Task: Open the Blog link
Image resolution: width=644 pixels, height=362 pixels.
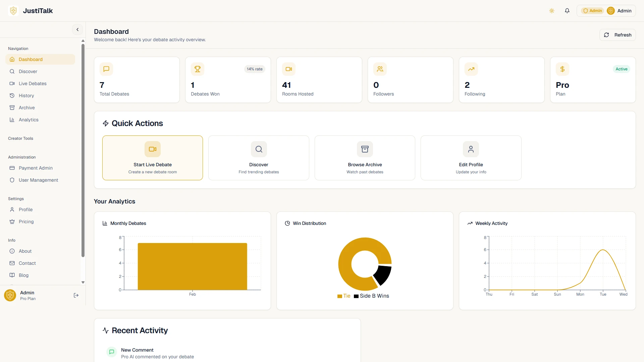Action: pyautogui.click(x=40, y=275)
